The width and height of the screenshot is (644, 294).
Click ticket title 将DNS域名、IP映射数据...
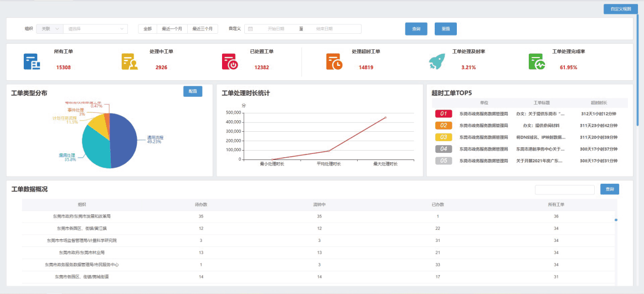(x=541, y=137)
